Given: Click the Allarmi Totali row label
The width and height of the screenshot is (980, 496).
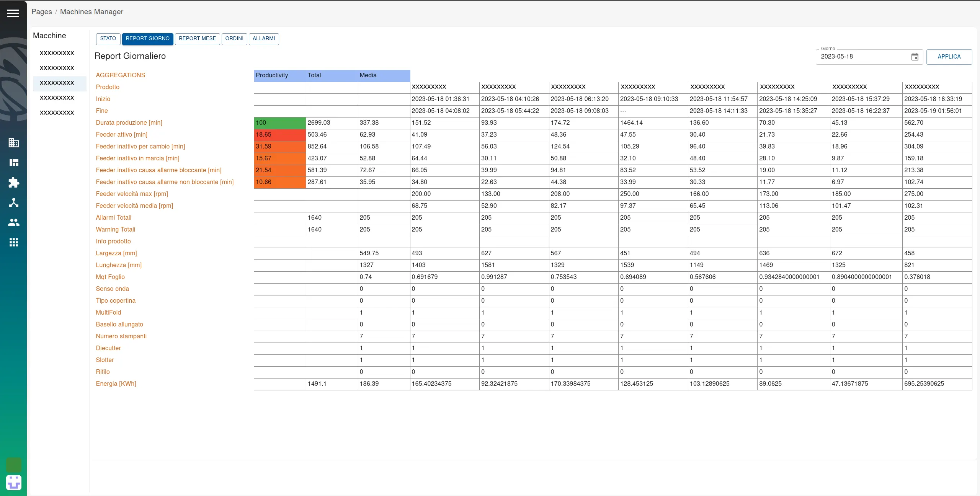Looking at the screenshot, I should click(113, 218).
